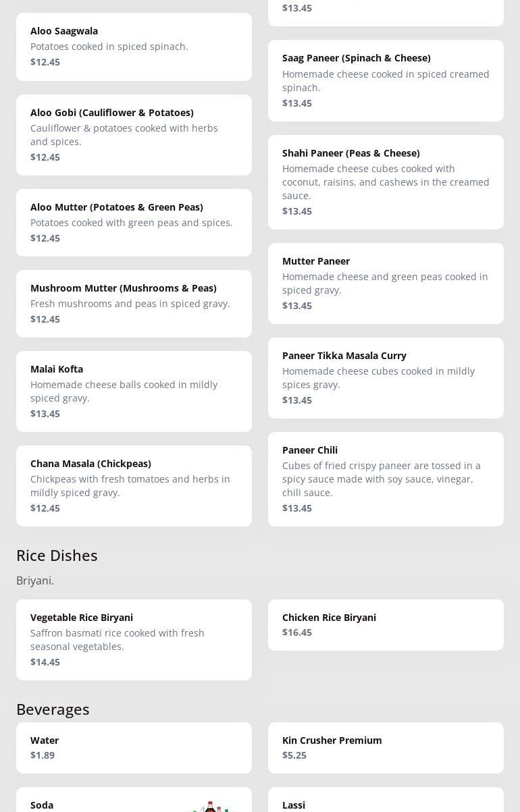Open the Soda product image thumbnail

(211, 806)
